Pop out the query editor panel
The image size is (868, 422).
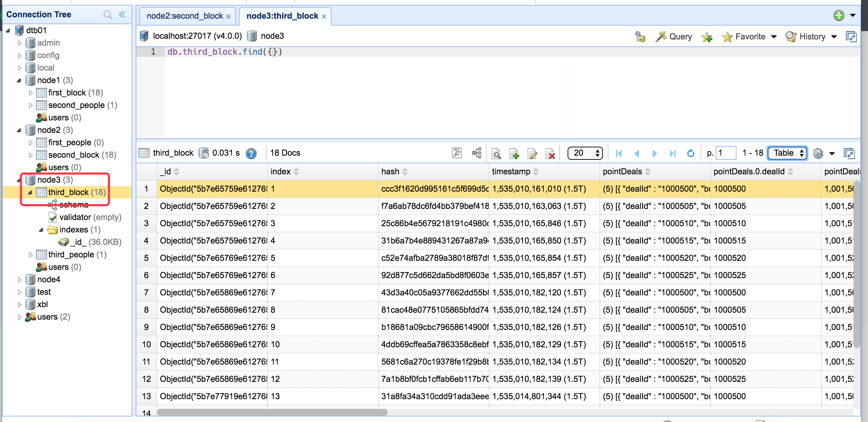(851, 36)
